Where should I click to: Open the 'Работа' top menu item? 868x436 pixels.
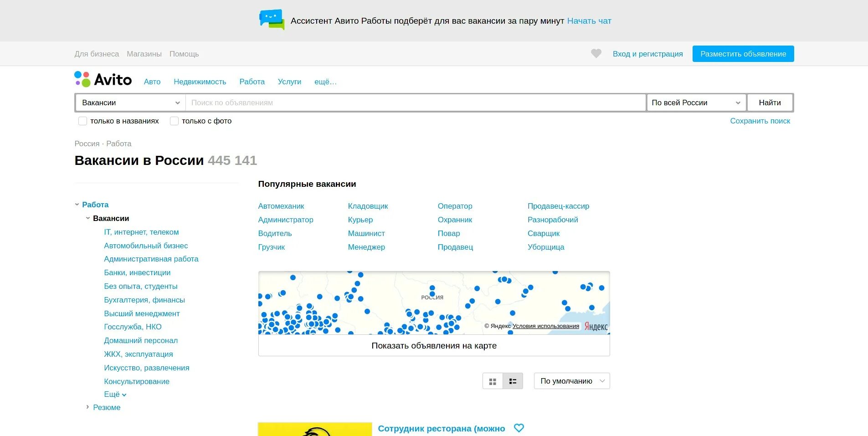(252, 82)
